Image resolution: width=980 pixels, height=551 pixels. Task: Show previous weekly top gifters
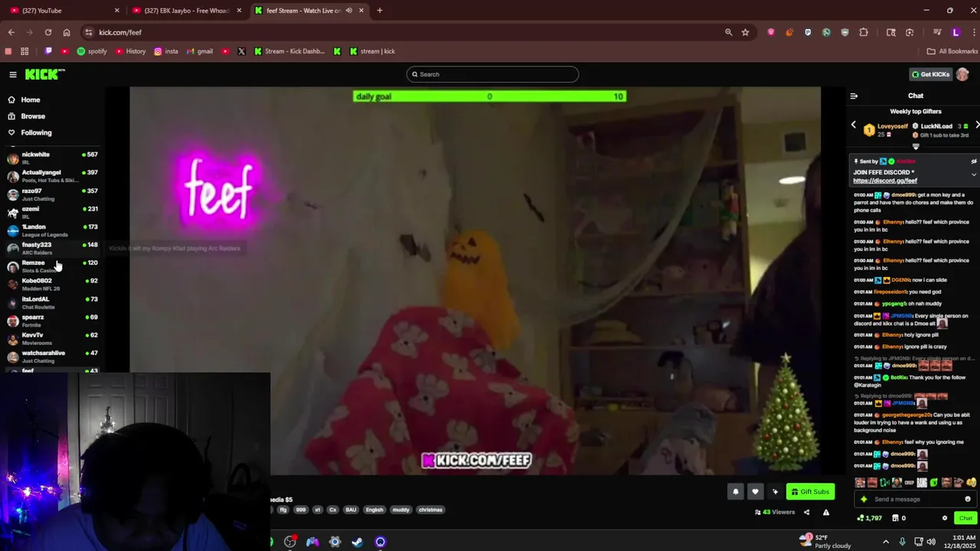pyautogui.click(x=854, y=125)
